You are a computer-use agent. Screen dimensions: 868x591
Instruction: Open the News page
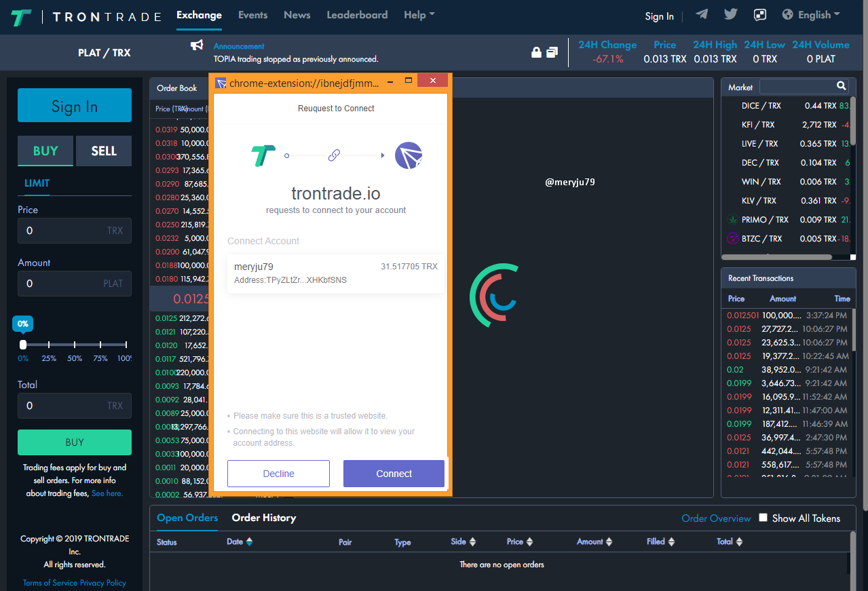point(297,14)
